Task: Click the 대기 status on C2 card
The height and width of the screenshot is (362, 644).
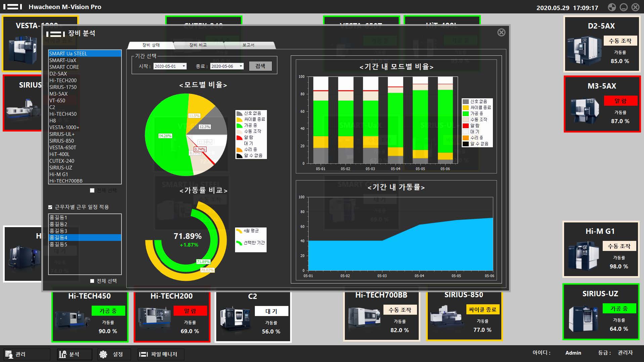Action: point(271,311)
